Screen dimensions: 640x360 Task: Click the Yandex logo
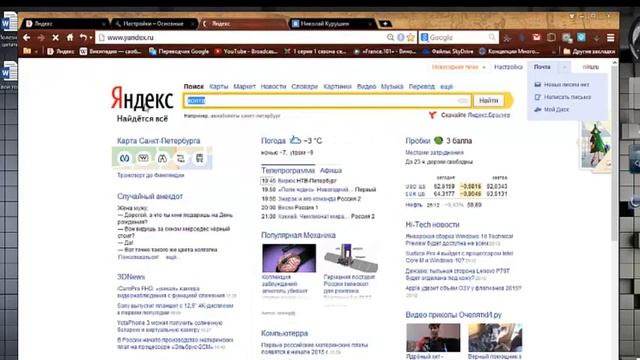pyautogui.click(x=142, y=98)
